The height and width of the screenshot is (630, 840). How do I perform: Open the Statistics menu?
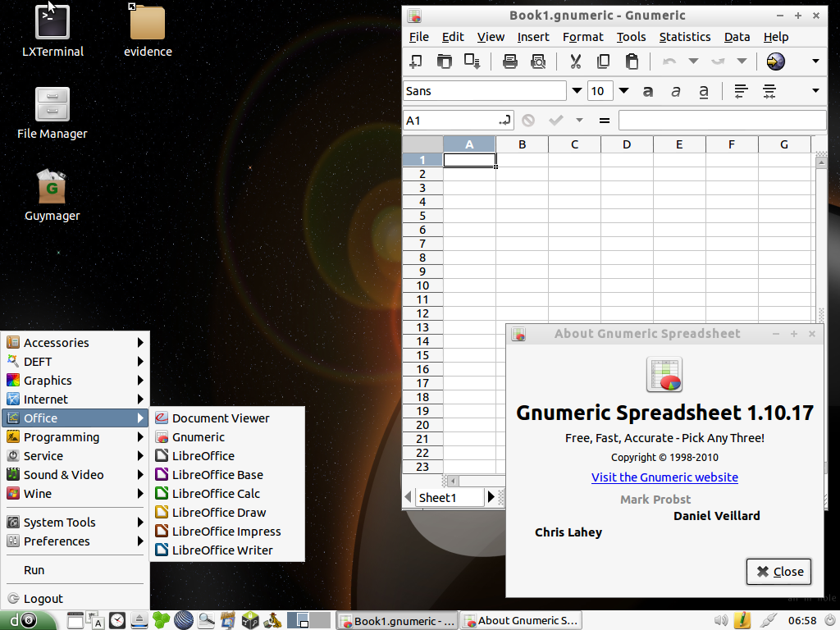(685, 37)
